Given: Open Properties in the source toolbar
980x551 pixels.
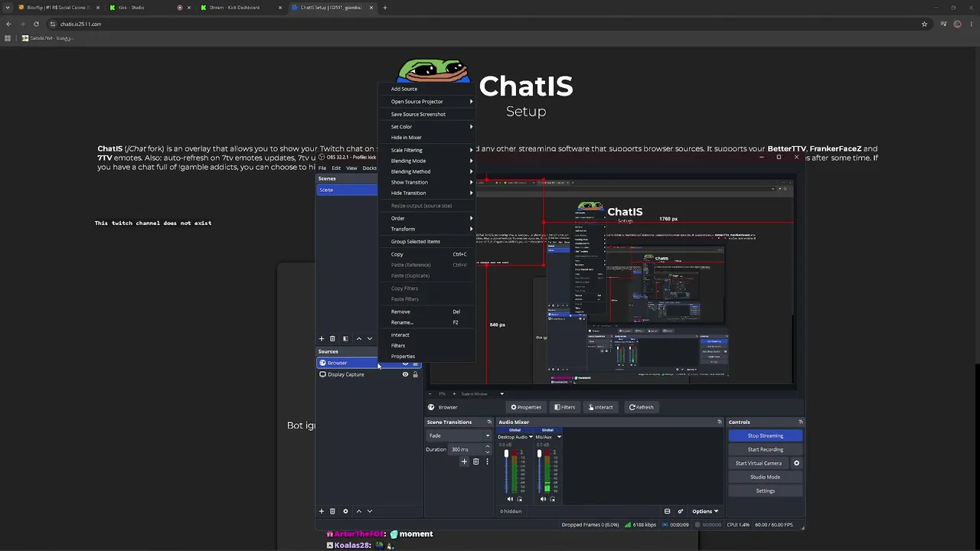Looking at the screenshot, I should click(x=526, y=407).
